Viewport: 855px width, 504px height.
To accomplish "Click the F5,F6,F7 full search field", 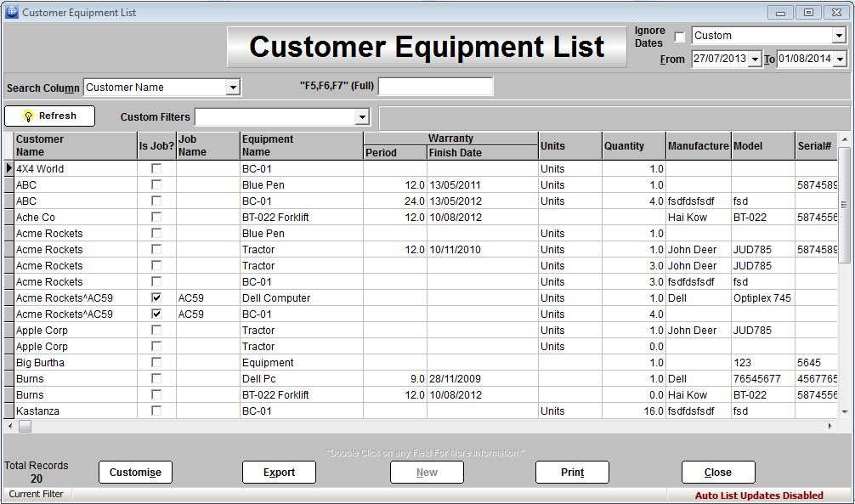I will coord(435,87).
